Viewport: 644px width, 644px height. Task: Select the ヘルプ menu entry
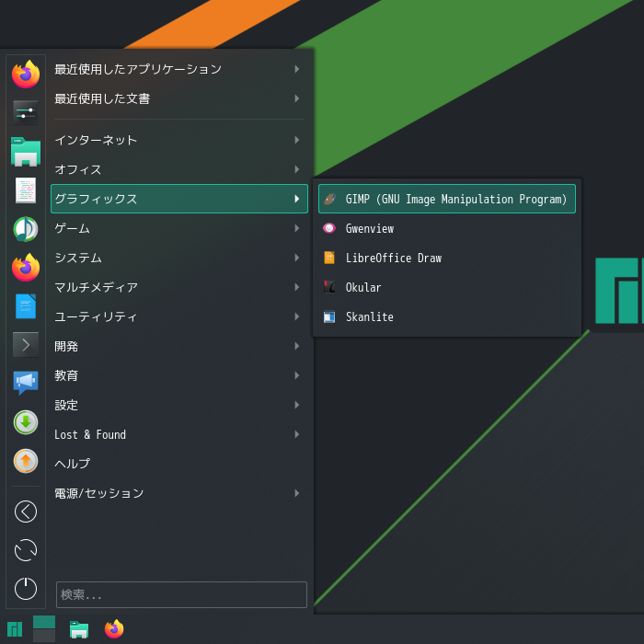(179, 464)
